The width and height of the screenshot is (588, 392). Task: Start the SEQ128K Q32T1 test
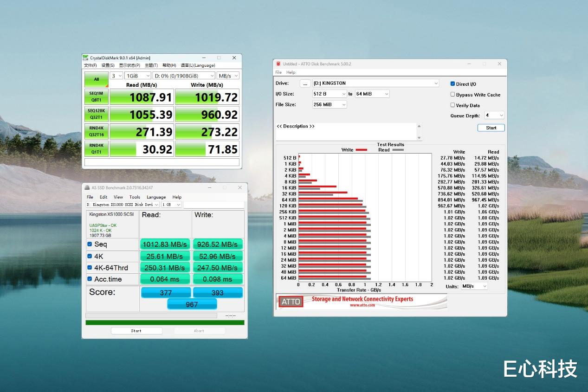click(97, 114)
